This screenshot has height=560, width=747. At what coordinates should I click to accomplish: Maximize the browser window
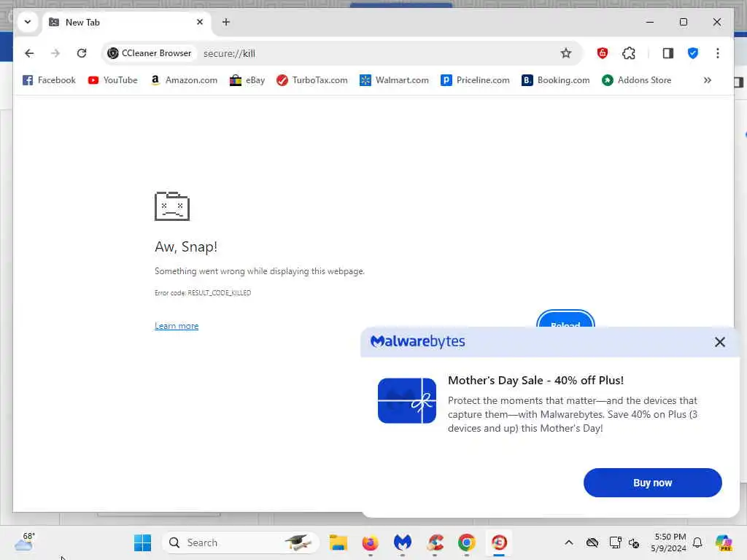coord(683,22)
